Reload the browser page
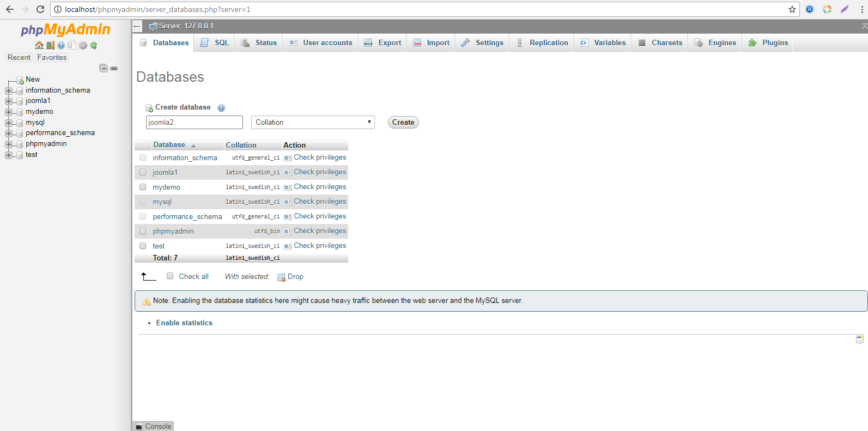Image resolution: width=868 pixels, height=431 pixels. (x=40, y=9)
